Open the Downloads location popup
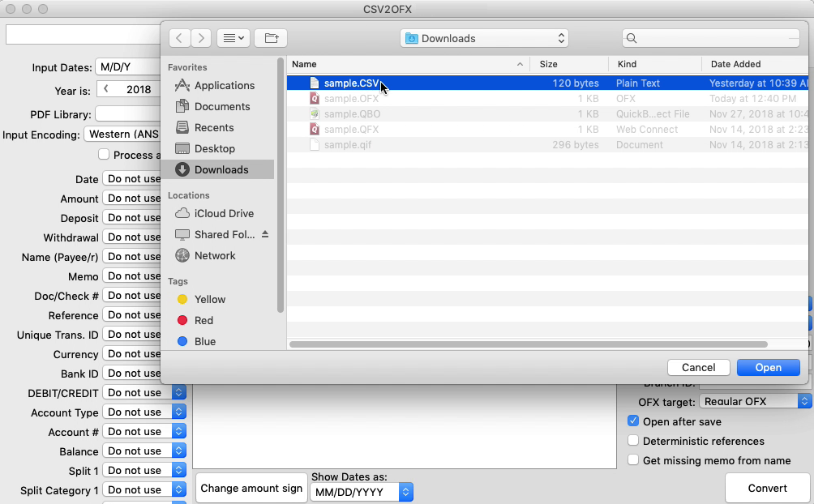Image resolution: width=814 pixels, height=504 pixels. click(484, 38)
